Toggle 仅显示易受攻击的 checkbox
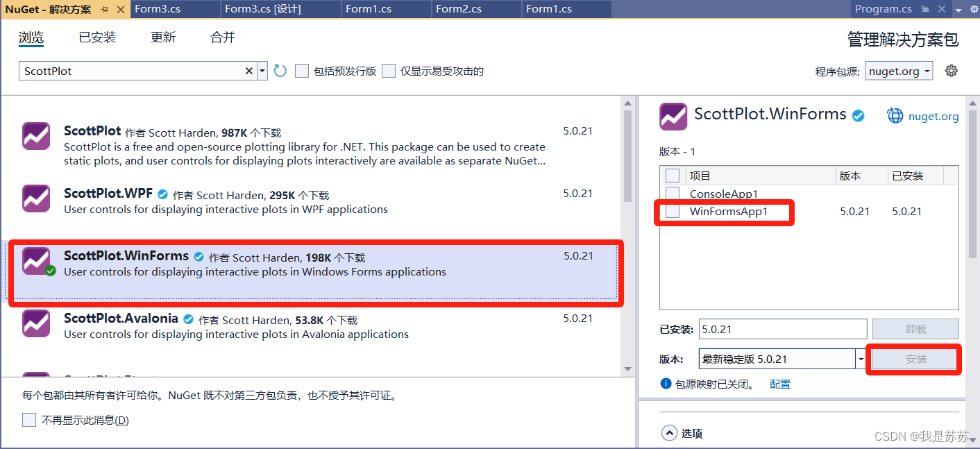 tap(389, 71)
